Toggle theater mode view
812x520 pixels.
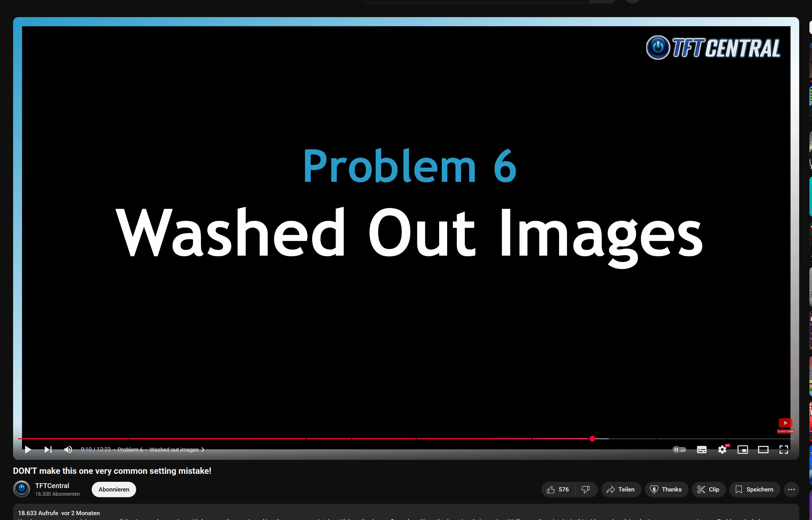click(763, 449)
